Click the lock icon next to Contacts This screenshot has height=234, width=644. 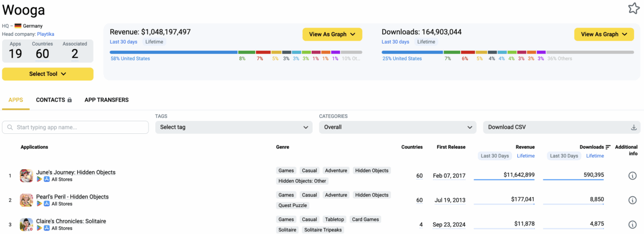(70, 100)
